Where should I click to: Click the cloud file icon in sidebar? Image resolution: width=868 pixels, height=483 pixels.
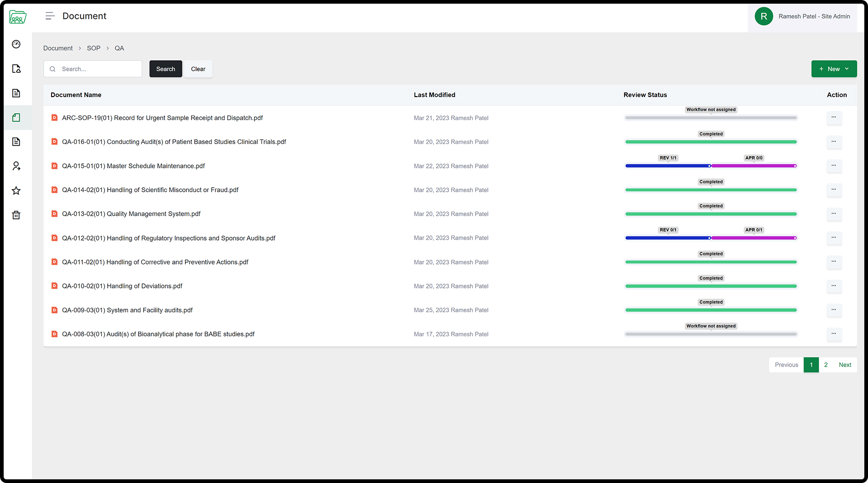coord(16,69)
